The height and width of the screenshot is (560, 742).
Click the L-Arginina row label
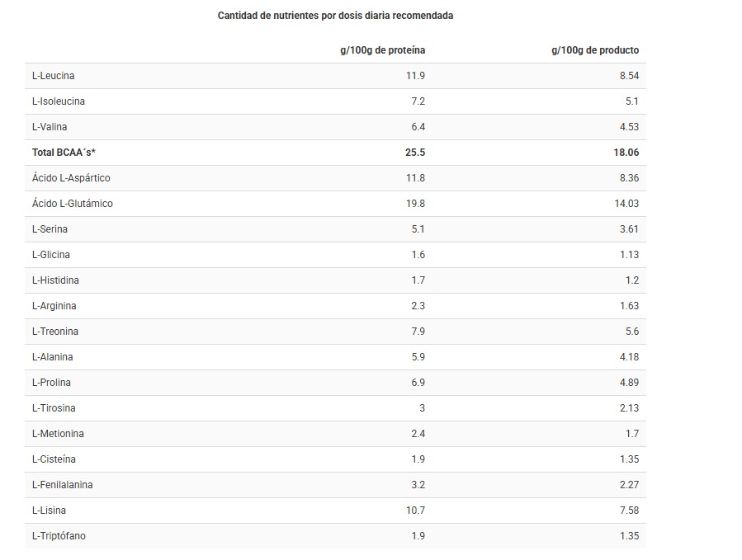point(54,306)
